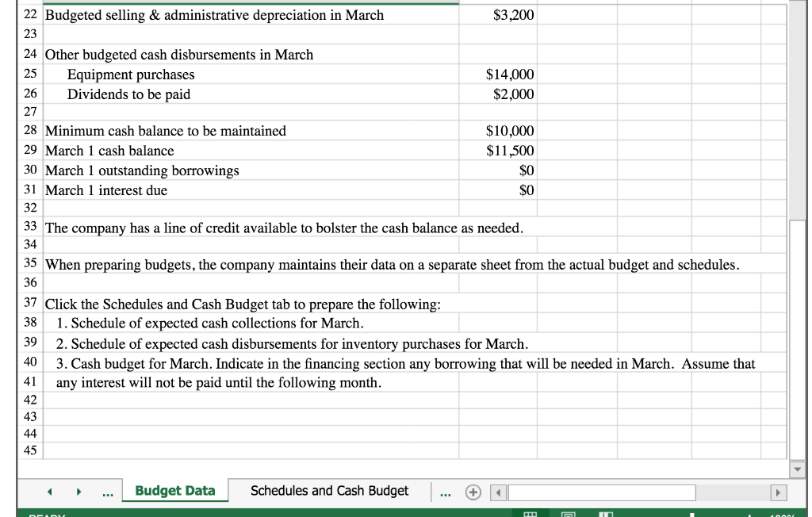
Task: Switch to Schedules and Cash Budget tab
Action: (x=328, y=491)
